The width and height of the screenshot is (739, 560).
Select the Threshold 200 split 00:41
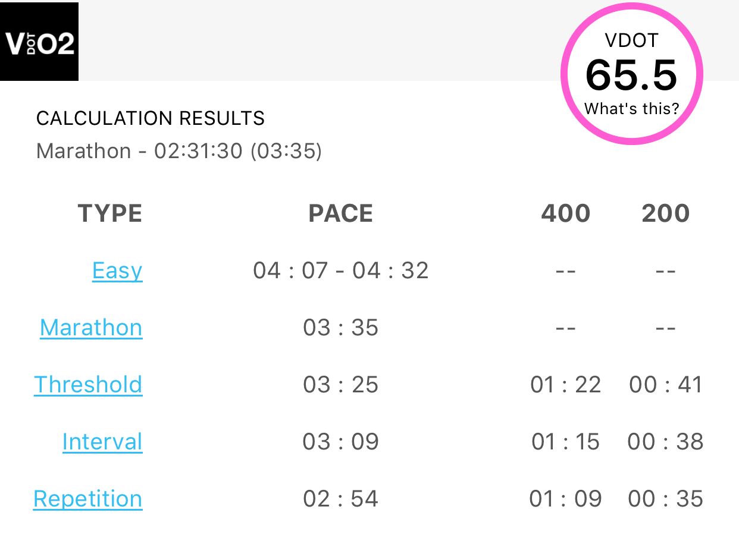coord(666,385)
